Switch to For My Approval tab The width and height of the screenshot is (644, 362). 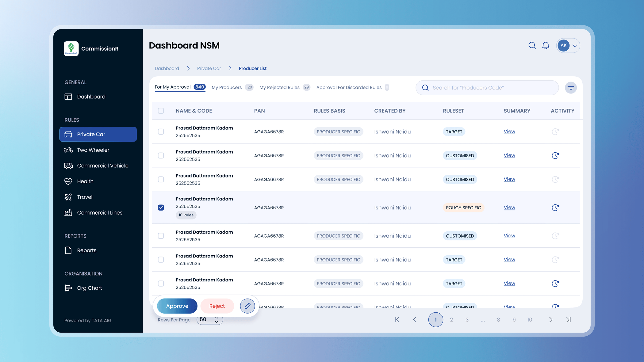[180, 87]
